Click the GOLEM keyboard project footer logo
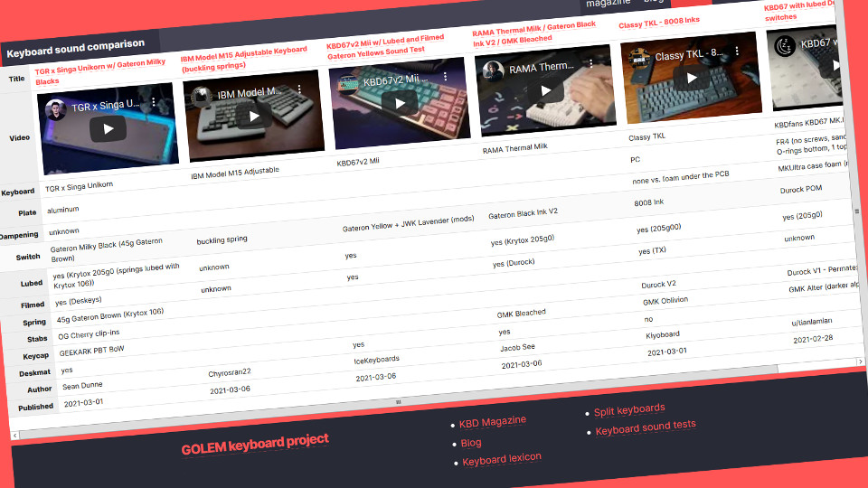The width and height of the screenshot is (868, 488). pos(255,445)
